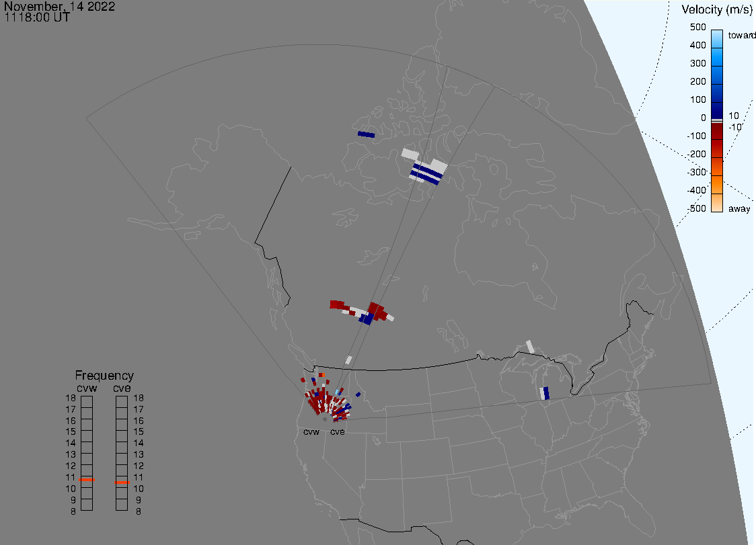The height and width of the screenshot is (545, 756).
Task: Click the grey echo north of Lake Superior
Action: (531, 347)
